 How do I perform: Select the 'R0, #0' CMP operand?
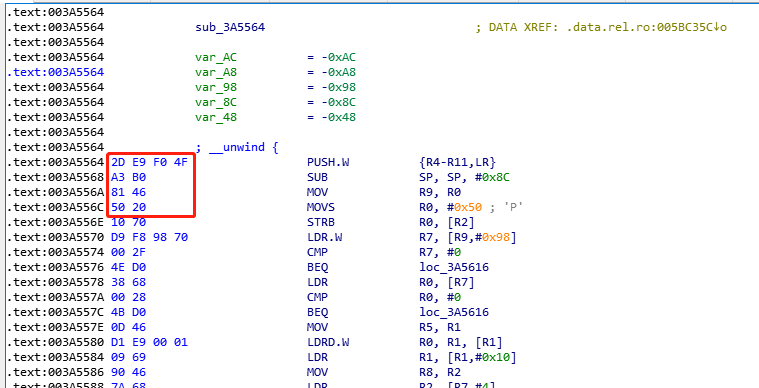440,298
